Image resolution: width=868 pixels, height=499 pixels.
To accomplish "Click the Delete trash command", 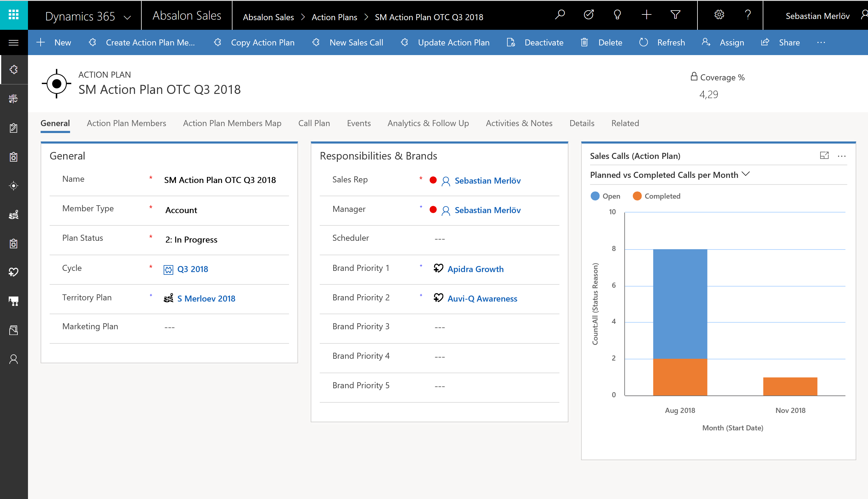I will click(x=601, y=42).
